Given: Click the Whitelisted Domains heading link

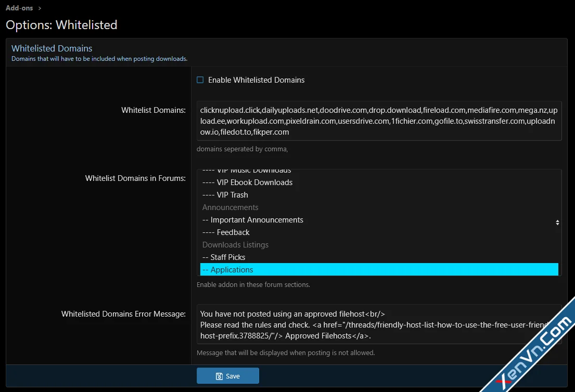Looking at the screenshot, I should coord(52,48).
